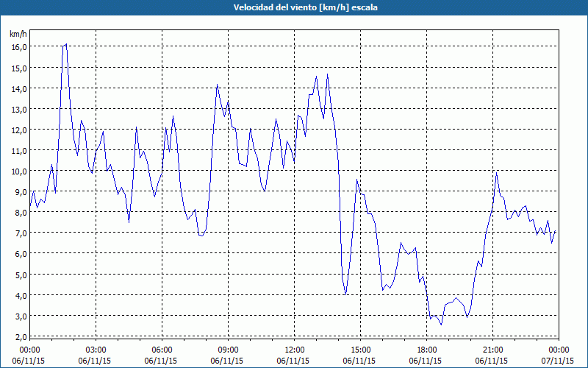Click the '2,0' y-axis label
Viewport: 588px width, 368px height.
click(x=21, y=337)
